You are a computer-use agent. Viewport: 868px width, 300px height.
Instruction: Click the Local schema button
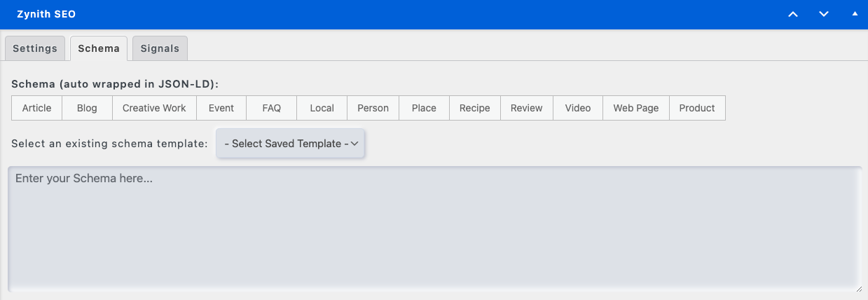tap(322, 108)
